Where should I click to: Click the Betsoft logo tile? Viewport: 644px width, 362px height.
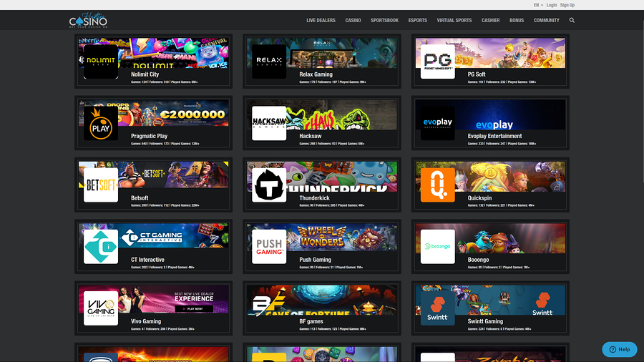click(x=101, y=185)
